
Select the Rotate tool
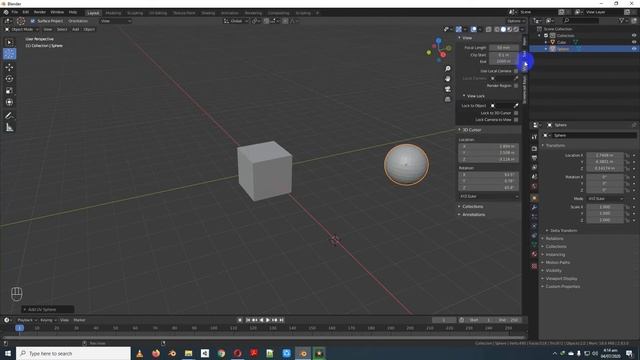click(9, 79)
